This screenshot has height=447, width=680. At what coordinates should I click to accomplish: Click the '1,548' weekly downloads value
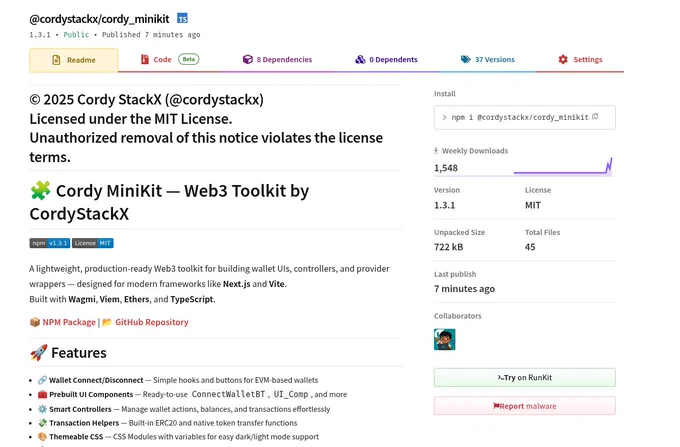tap(446, 168)
